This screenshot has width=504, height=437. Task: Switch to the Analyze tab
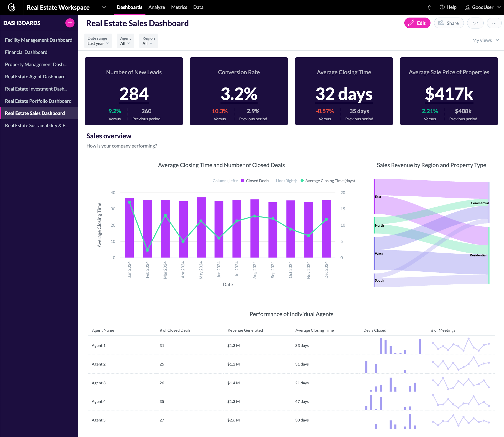click(x=157, y=7)
